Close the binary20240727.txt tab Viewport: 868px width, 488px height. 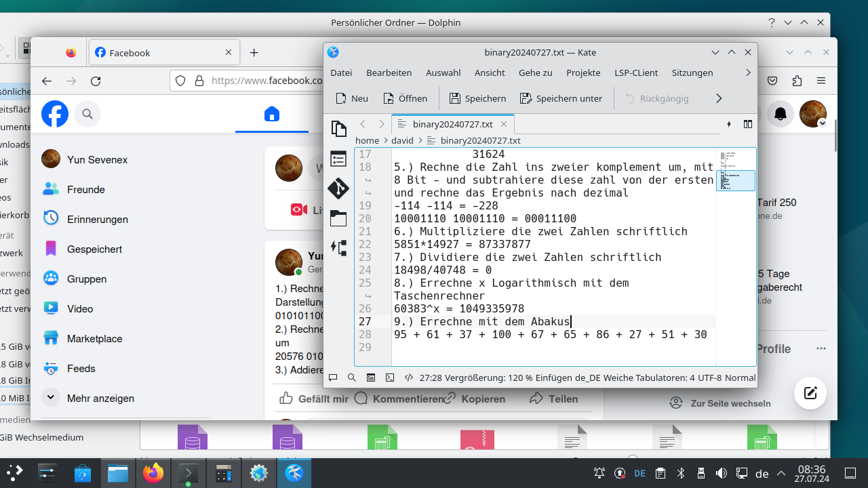[504, 124]
